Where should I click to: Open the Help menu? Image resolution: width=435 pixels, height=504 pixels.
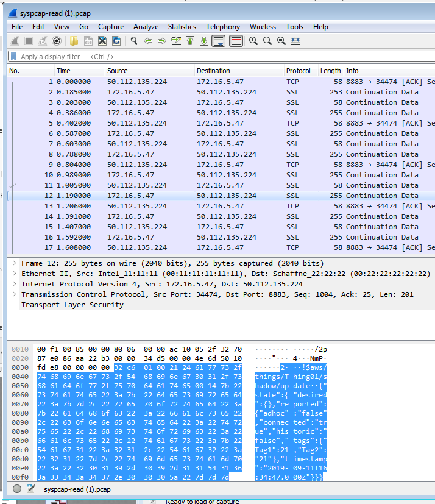(x=320, y=27)
